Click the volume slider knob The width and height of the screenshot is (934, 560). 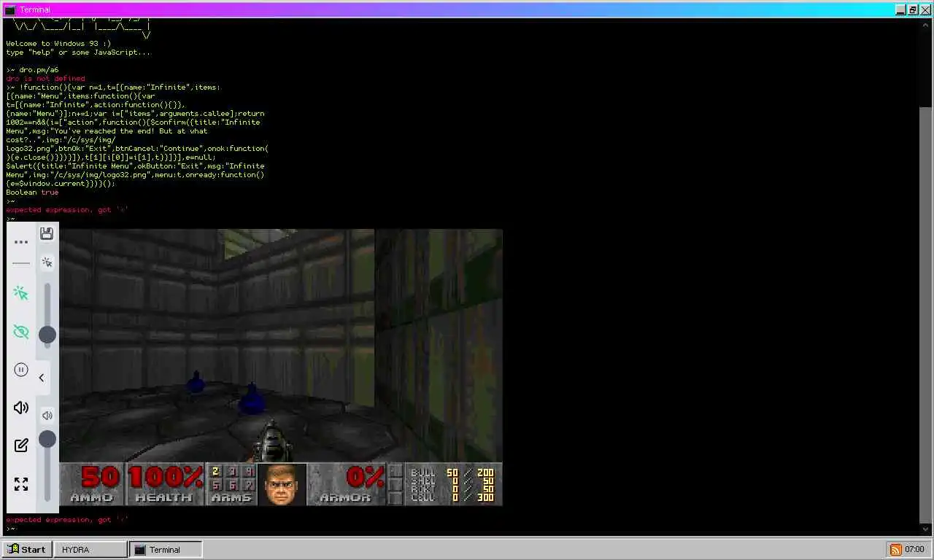click(x=47, y=438)
